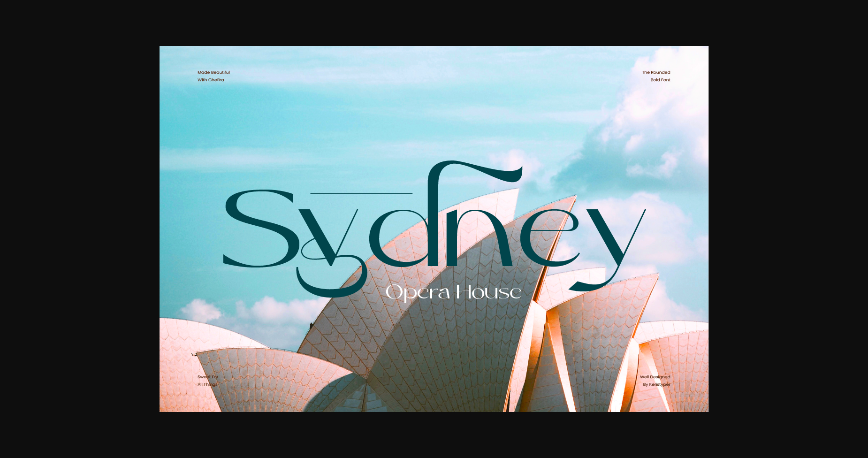This screenshot has height=458, width=868.
Task: Click "The Rounded" caption text
Action: tap(656, 72)
